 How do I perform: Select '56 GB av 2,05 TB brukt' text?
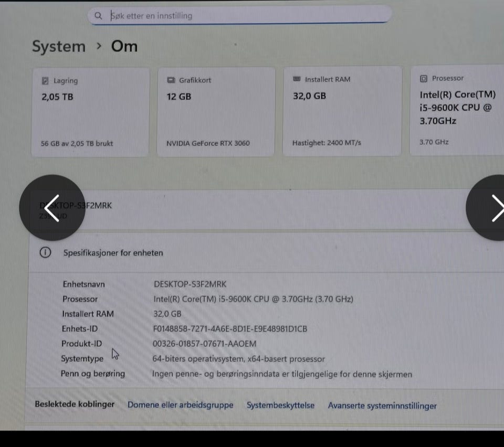click(77, 144)
